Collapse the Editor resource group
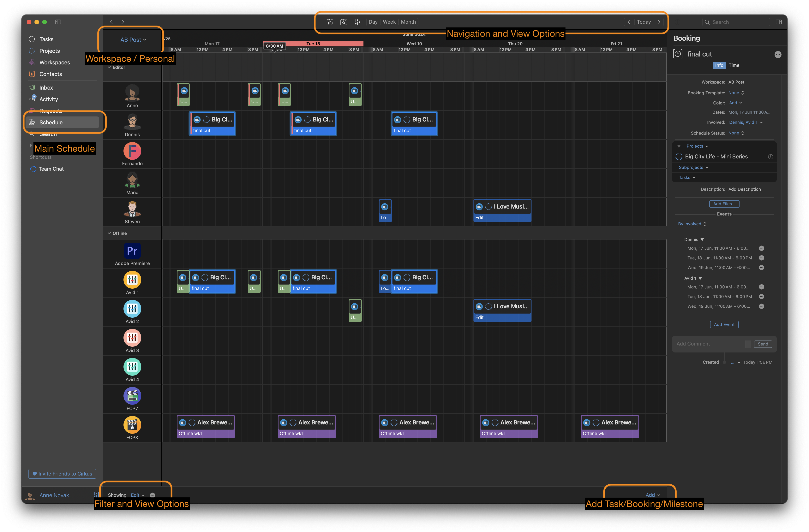The height and width of the screenshot is (532, 809). click(x=110, y=67)
